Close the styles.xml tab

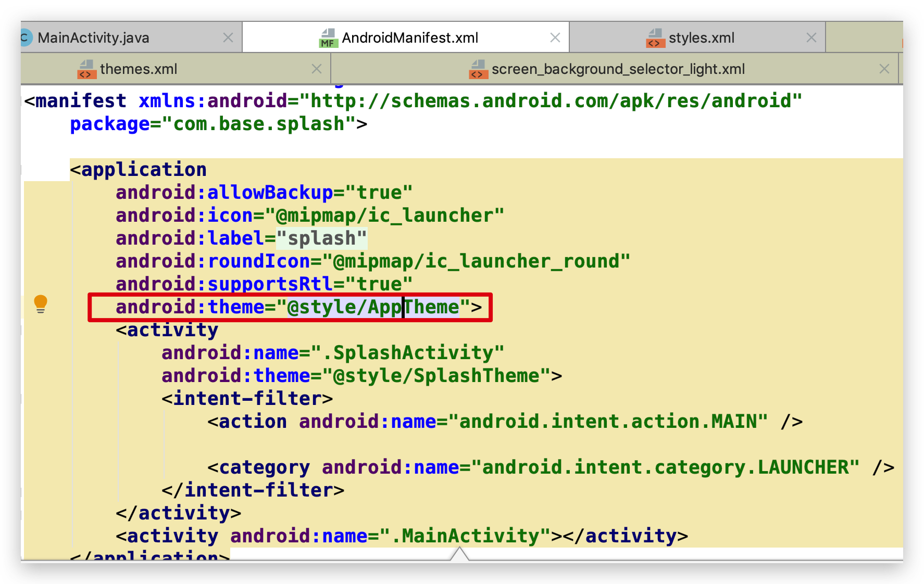(x=811, y=37)
